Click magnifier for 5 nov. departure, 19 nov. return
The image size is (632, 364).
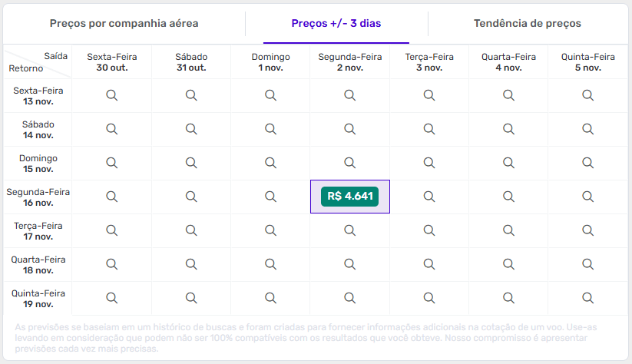click(587, 298)
